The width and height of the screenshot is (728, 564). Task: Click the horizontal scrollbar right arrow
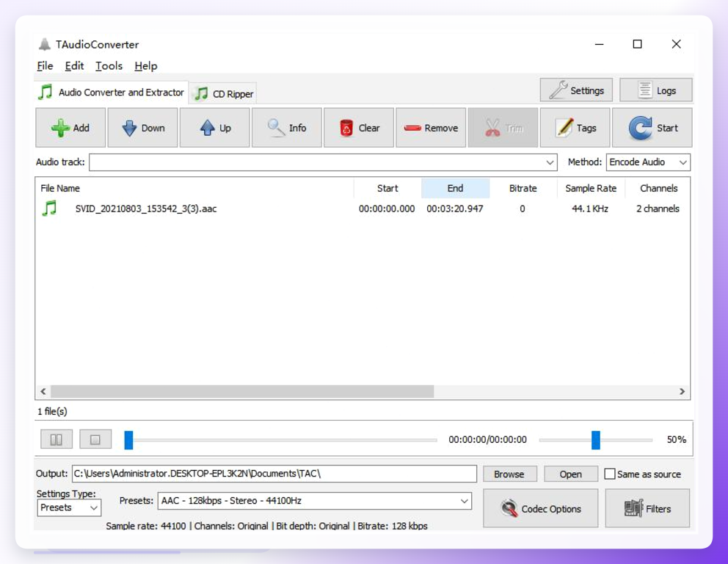tap(682, 391)
